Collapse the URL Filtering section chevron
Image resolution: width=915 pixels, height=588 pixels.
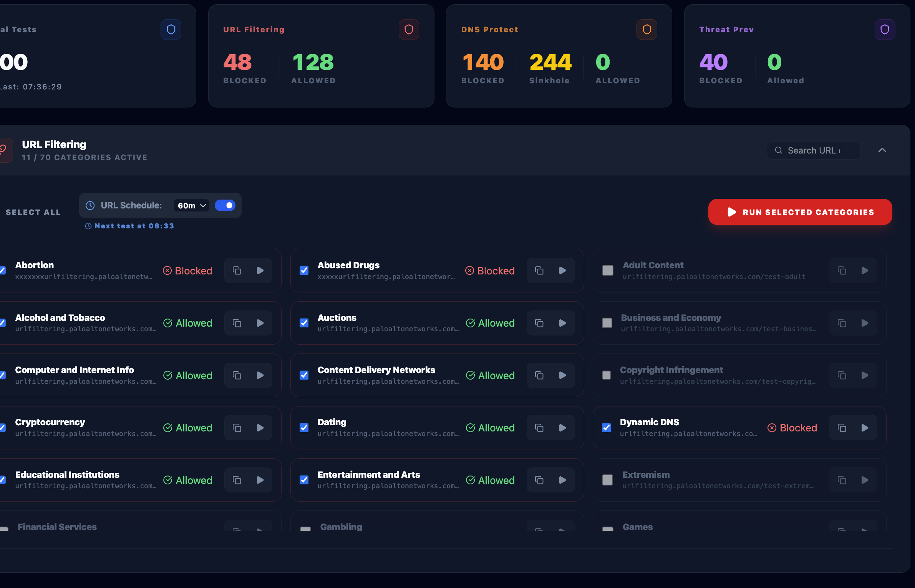click(882, 150)
